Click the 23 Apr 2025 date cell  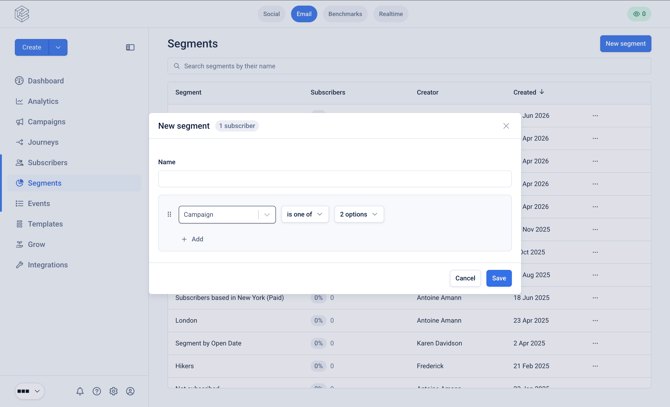pos(531,320)
